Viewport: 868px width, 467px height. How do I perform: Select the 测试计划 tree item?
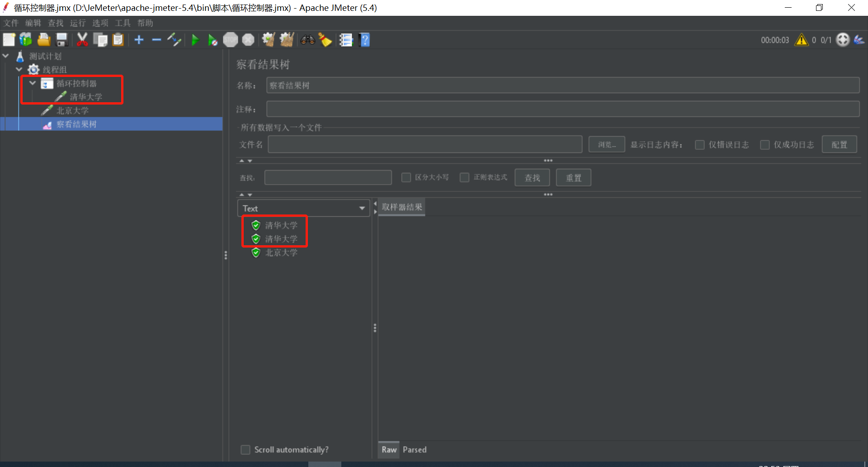(x=45, y=57)
